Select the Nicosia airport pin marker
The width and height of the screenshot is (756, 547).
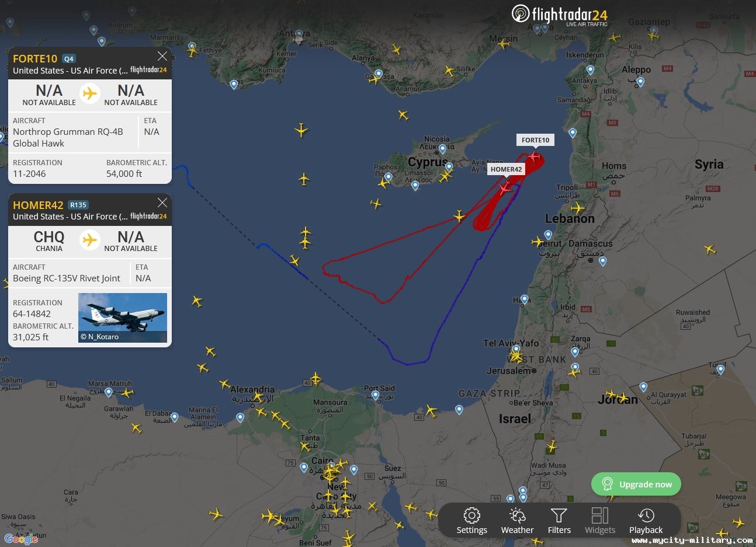point(442,149)
